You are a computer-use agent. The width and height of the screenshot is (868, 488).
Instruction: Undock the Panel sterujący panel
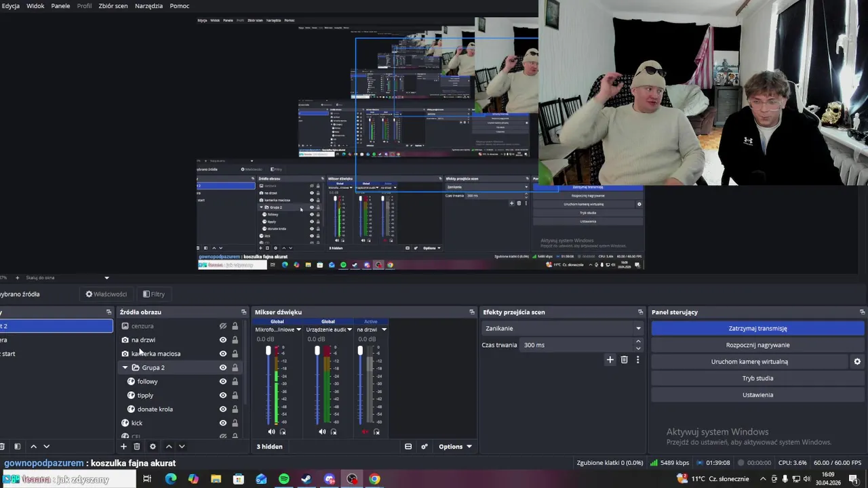pos(862,312)
